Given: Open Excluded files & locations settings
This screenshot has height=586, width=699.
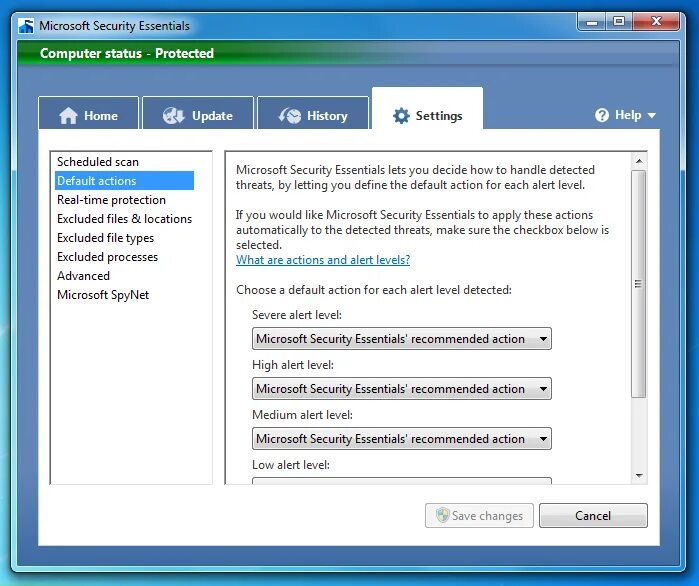Looking at the screenshot, I should pos(124,219).
